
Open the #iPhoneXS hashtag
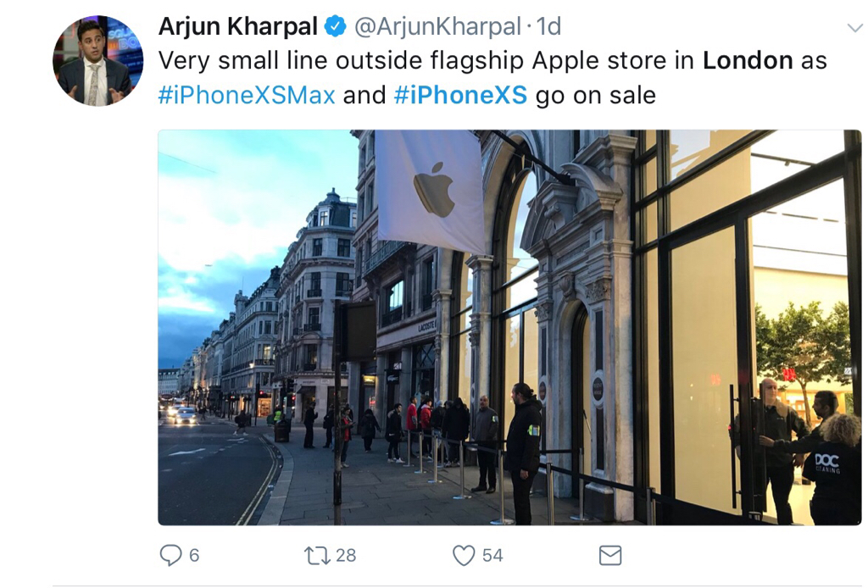tap(460, 95)
